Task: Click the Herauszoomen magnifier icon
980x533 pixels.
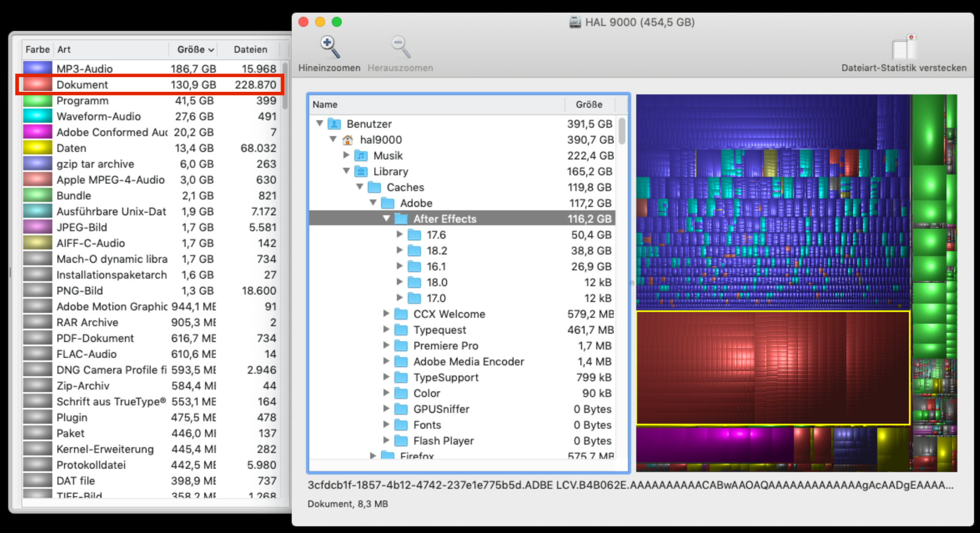Action: pos(400,47)
